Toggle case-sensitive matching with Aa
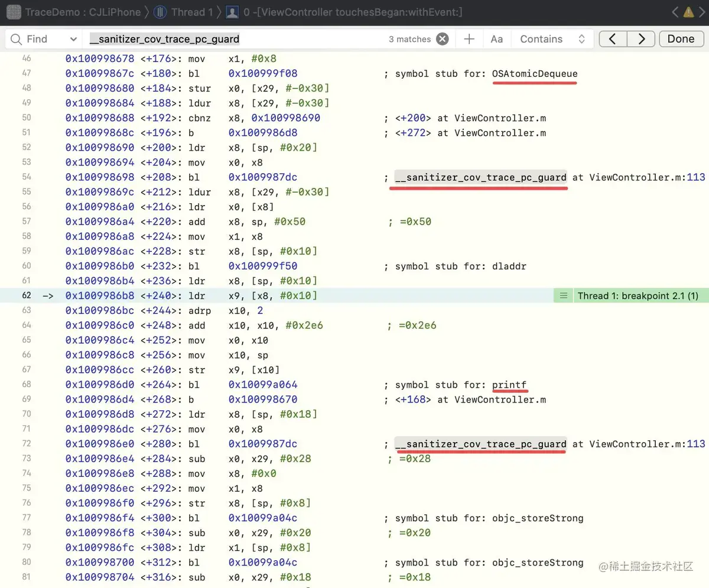The image size is (709, 588). point(497,39)
